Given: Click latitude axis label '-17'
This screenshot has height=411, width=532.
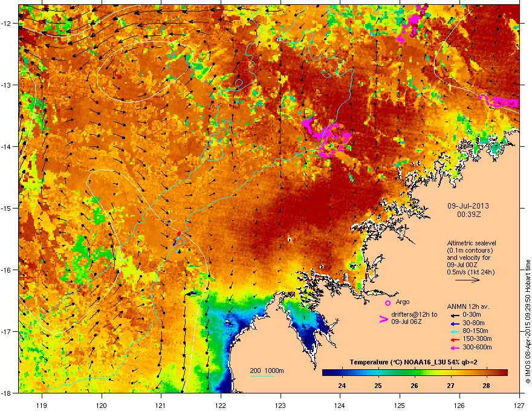Looking at the screenshot, I should [7, 332].
